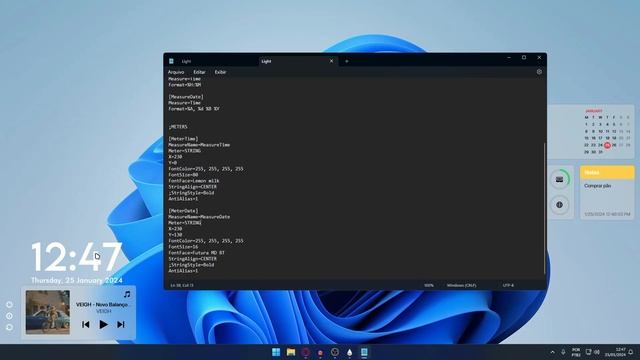The width and height of the screenshot is (640, 360).
Task: Skip to previous track in music widget
Action: (x=86, y=324)
